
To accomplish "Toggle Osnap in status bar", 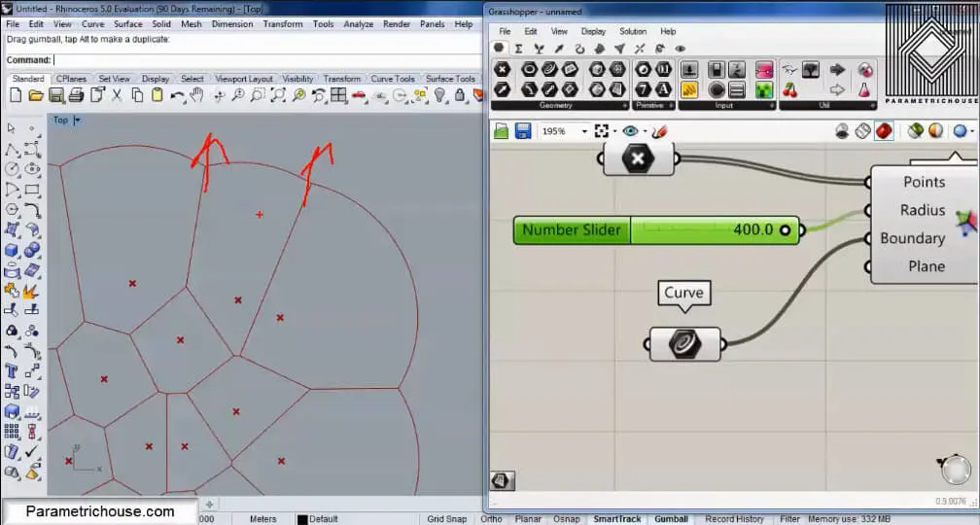I will (x=566, y=519).
